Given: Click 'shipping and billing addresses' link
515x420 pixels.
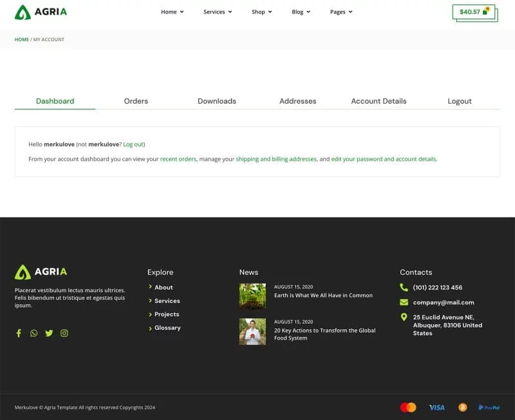Looking at the screenshot, I should coord(276,159).
